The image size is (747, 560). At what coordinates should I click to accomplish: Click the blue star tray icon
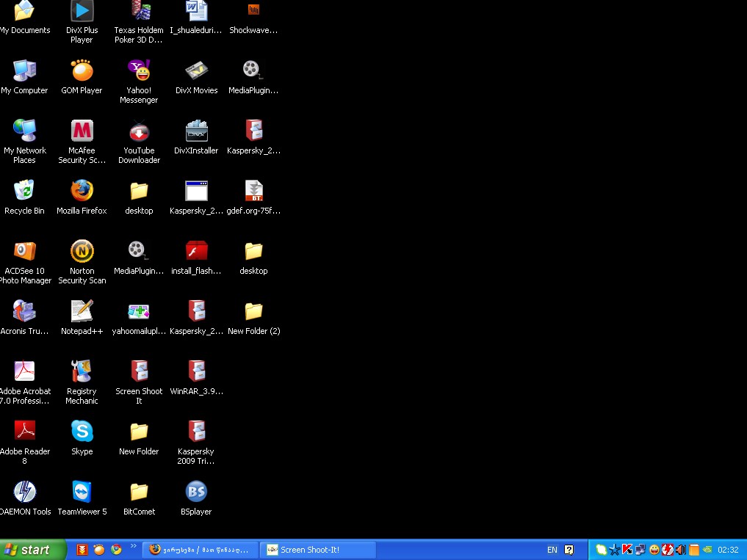pos(614,550)
